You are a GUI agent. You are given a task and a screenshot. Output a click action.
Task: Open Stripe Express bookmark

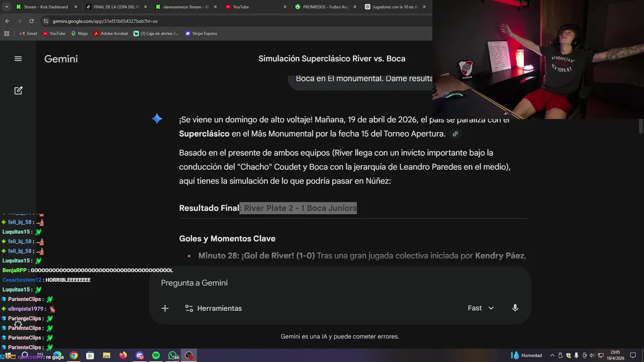click(201, 34)
